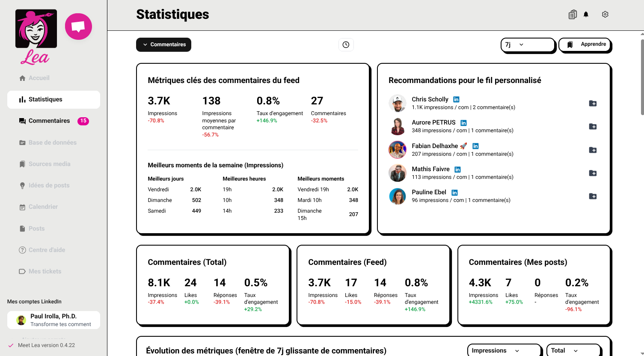The height and width of the screenshot is (356, 644).
Task: Open notifications bell icon
Action: (x=586, y=15)
